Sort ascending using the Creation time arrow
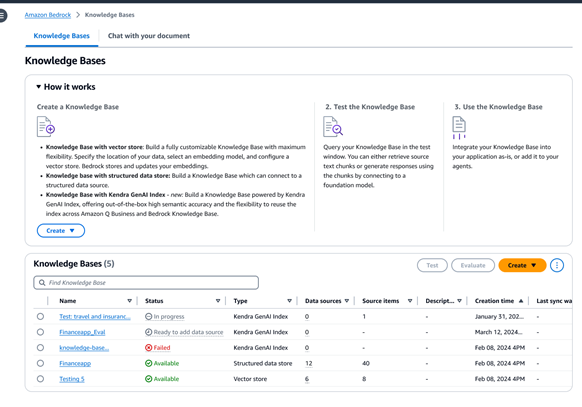 (521, 301)
